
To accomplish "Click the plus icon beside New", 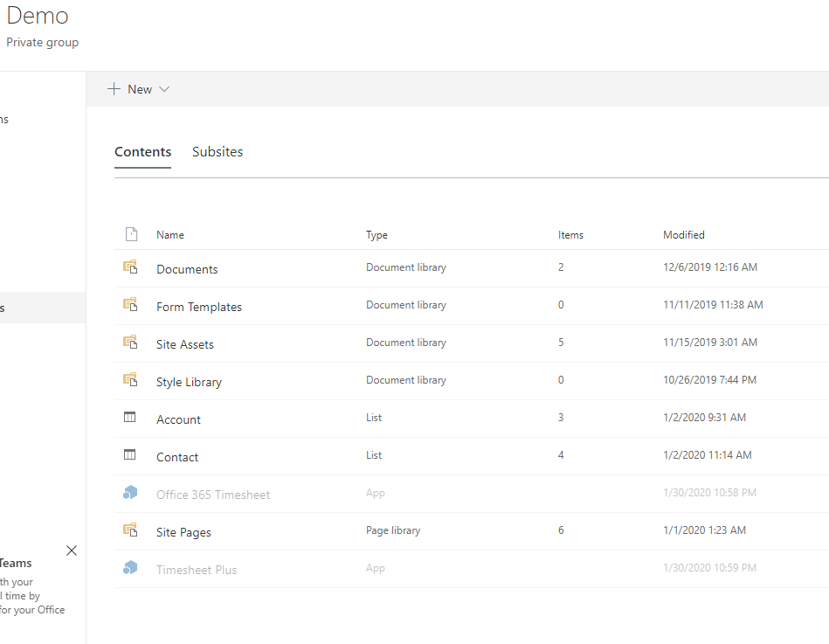I will coord(114,89).
